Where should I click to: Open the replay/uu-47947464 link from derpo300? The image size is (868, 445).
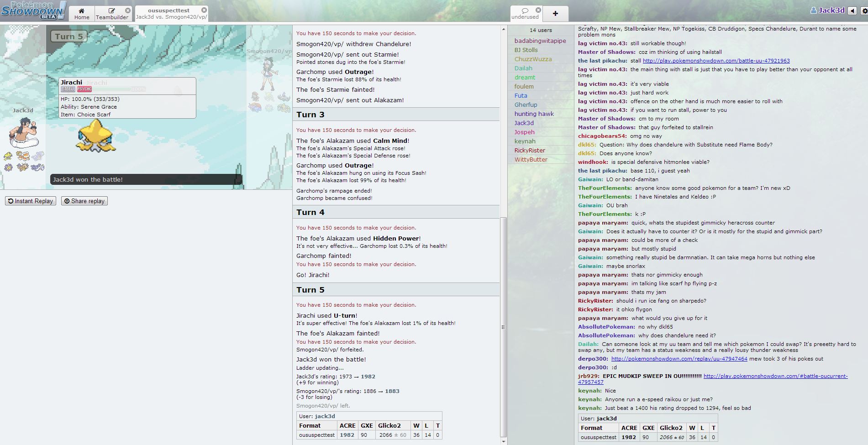[679, 359]
